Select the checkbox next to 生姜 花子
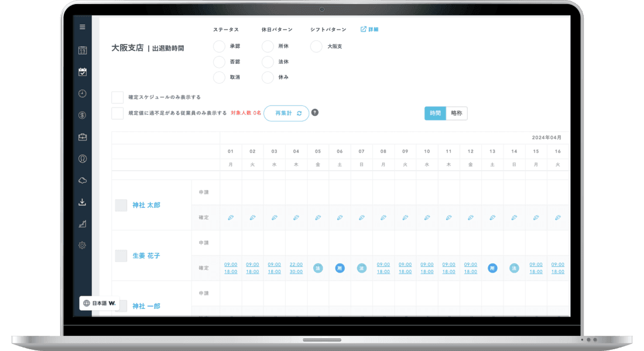Viewport: 644px width, 351px height. [x=121, y=256]
